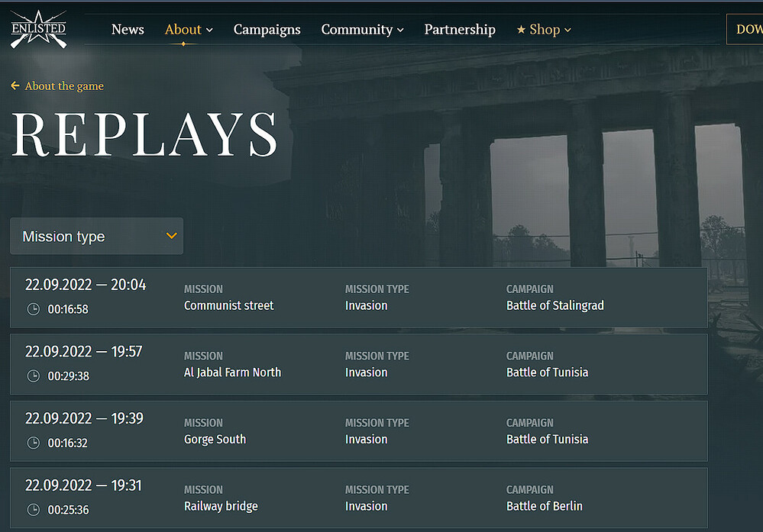Open the Shop menu
763x532 pixels.
coord(545,30)
